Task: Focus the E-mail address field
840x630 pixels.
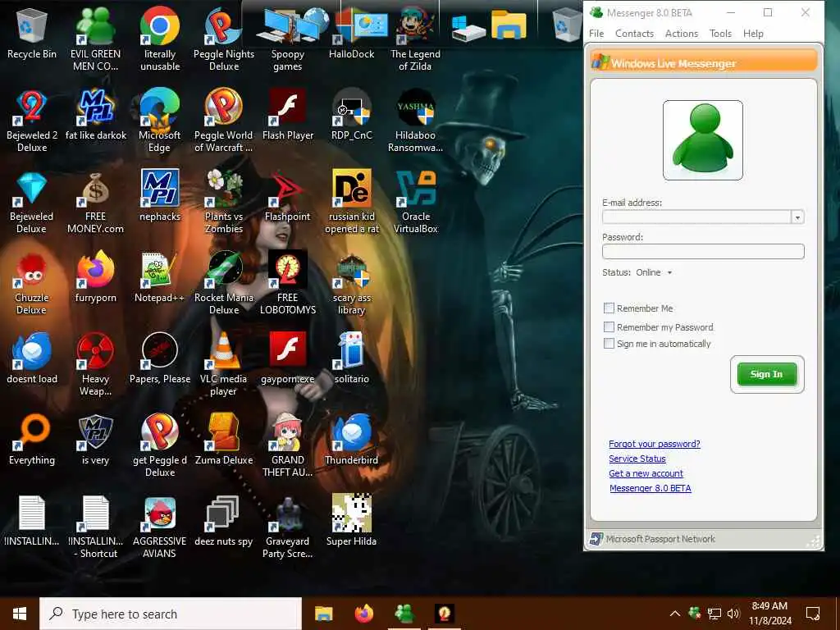Action: tap(696, 217)
